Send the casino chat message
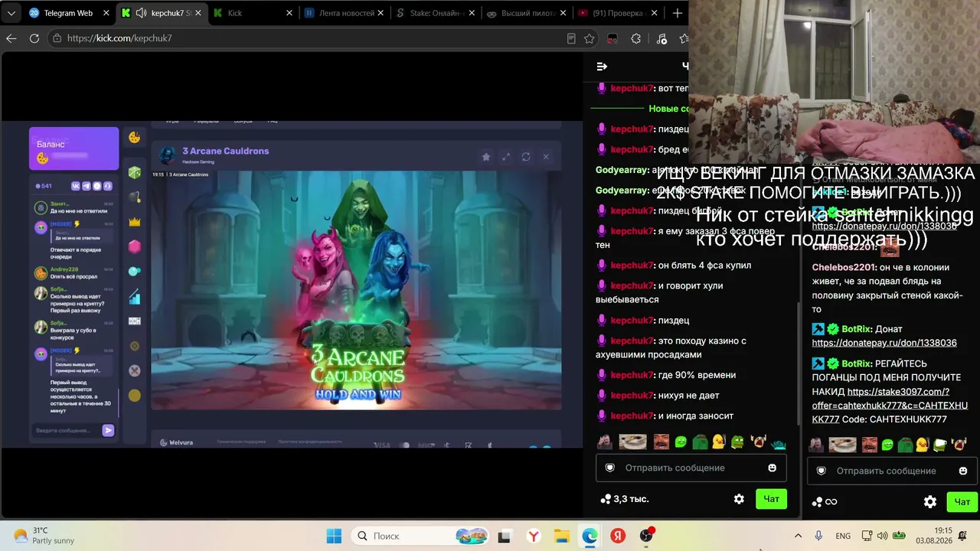 tap(108, 430)
